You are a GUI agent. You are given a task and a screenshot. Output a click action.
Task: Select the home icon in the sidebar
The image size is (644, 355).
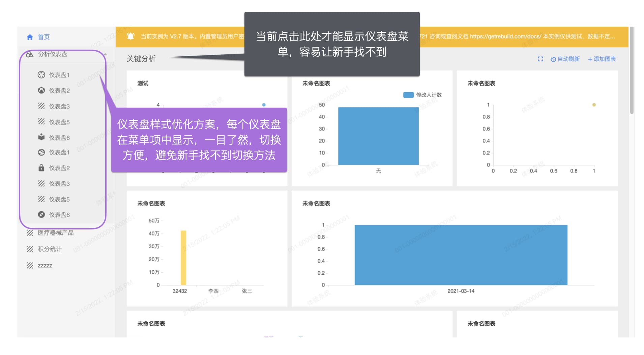pyautogui.click(x=30, y=37)
